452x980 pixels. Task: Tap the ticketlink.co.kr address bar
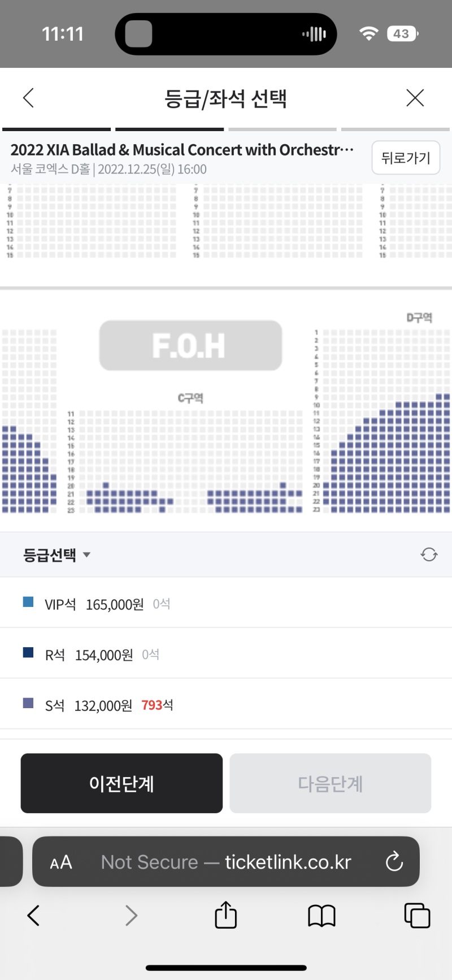pos(226,862)
